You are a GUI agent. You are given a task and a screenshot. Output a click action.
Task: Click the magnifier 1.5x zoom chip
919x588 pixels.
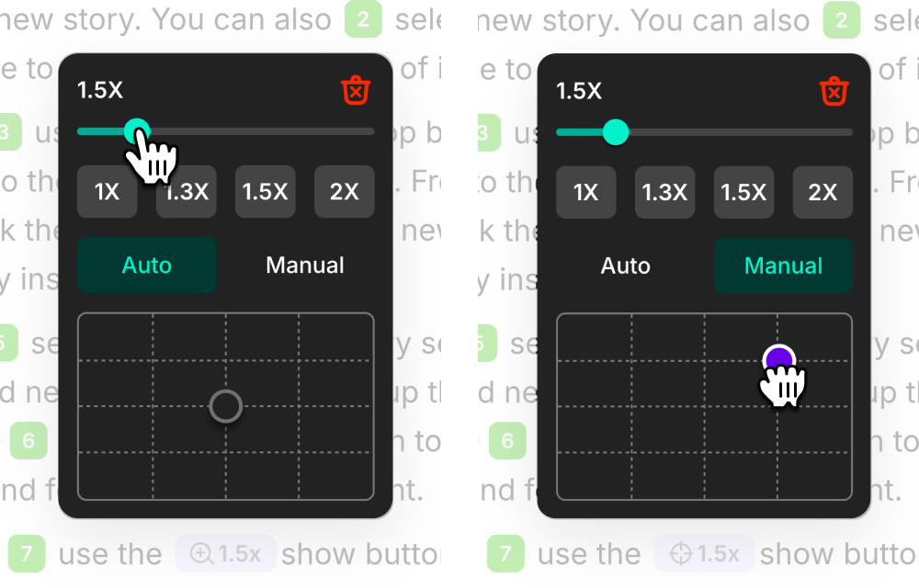pyautogui.click(x=225, y=554)
